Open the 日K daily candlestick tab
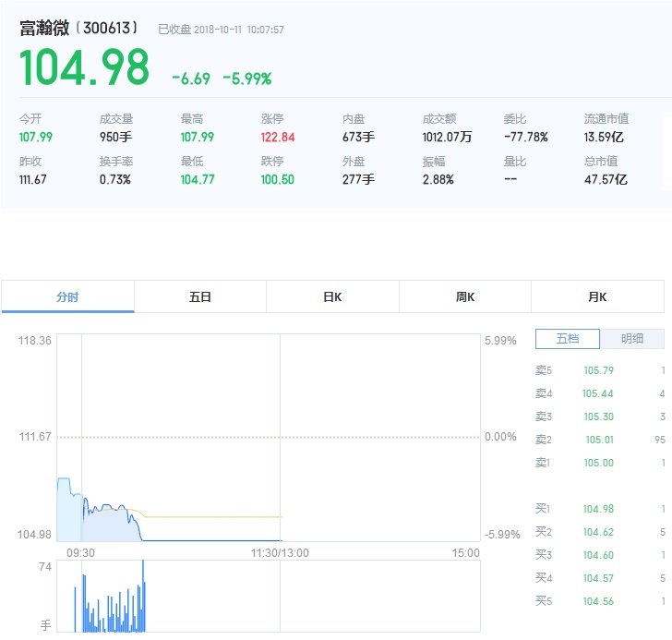This screenshot has height=640, width=672. pyautogui.click(x=332, y=296)
